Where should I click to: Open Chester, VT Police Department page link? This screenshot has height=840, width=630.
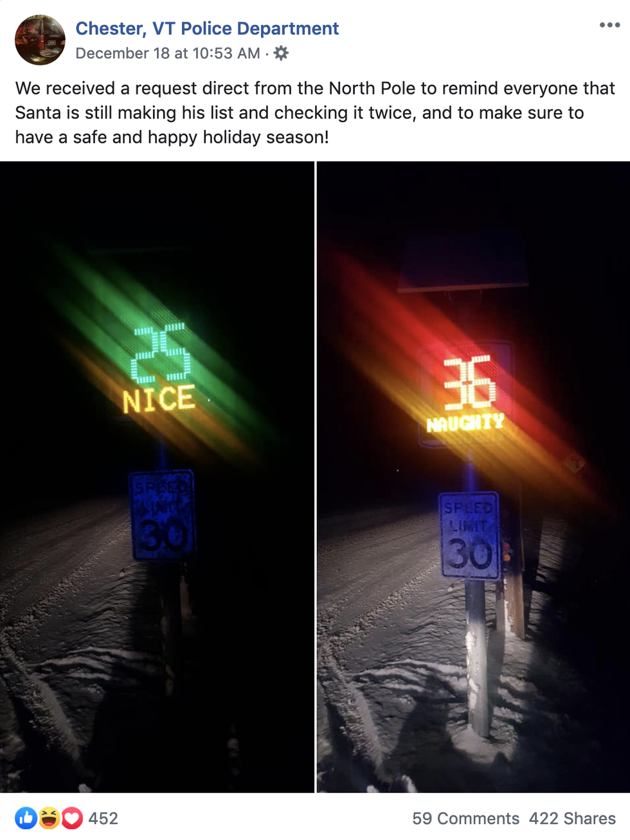207,28
